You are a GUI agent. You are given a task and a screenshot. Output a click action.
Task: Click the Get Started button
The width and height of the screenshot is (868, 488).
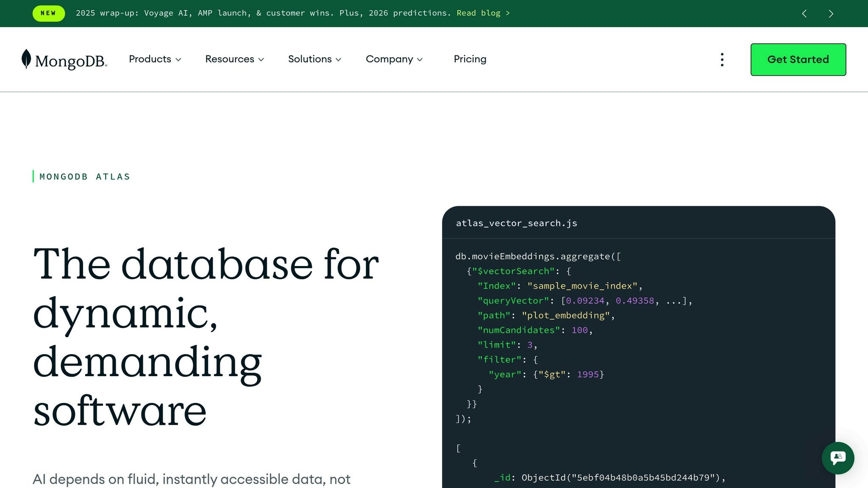pyautogui.click(x=798, y=60)
